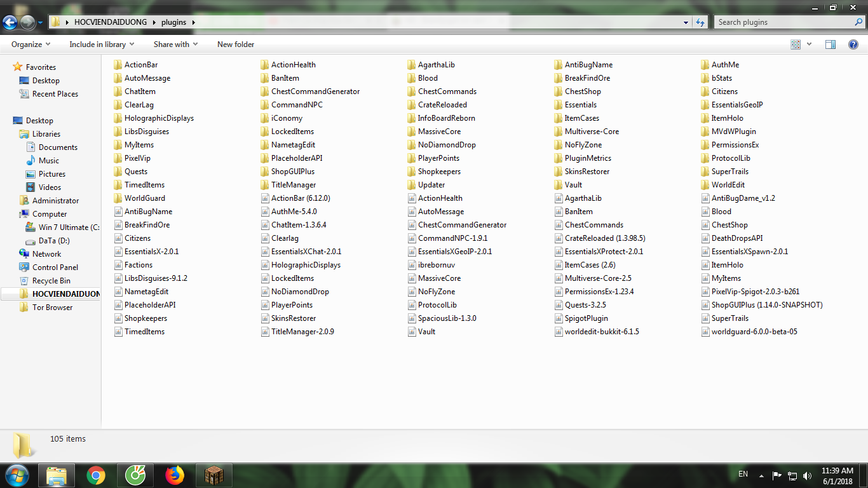Viewport: 868px width, 488px height.
Task: Open Explorer help with the question mark icon
Action: point(853,44)
